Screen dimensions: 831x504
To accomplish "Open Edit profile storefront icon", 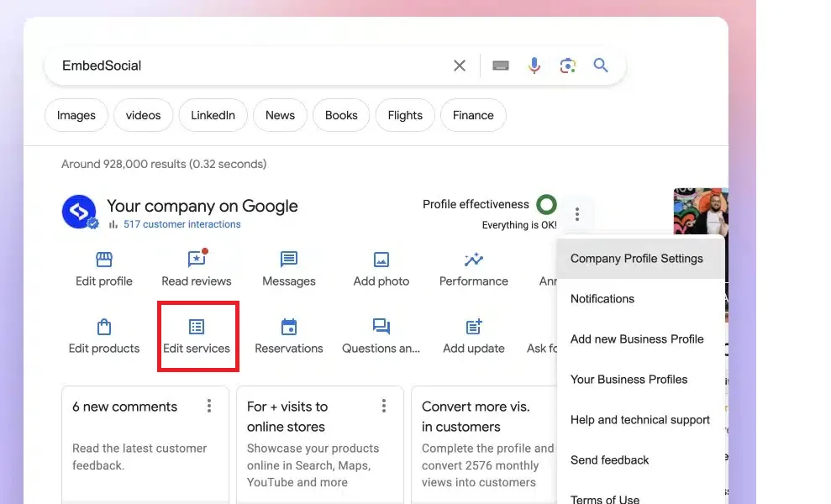I will pos(104,260).
